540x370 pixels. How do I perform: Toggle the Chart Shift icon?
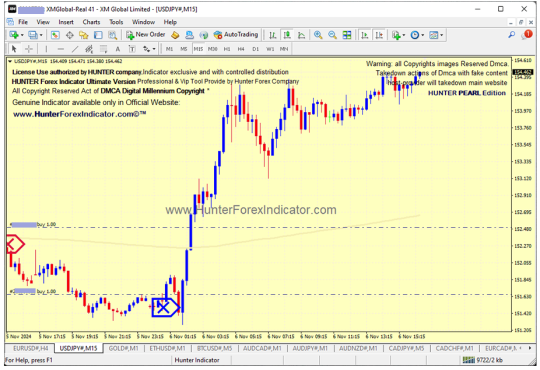[x=379, y=35]
